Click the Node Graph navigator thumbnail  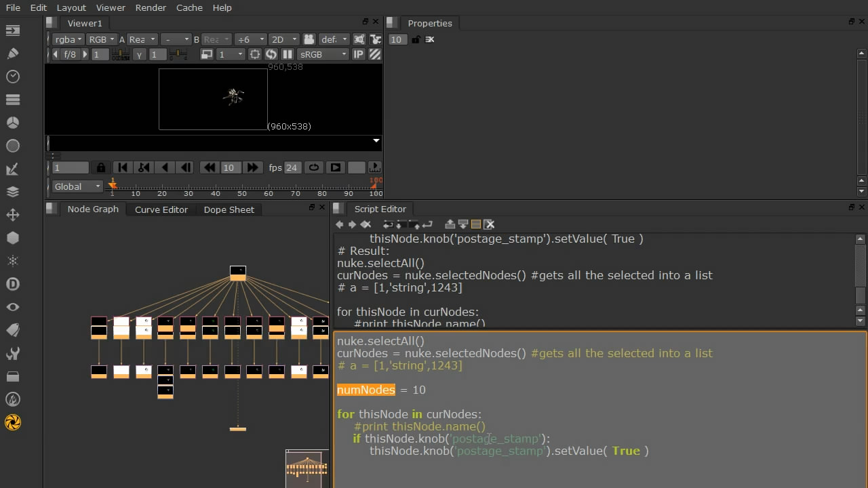307,468
